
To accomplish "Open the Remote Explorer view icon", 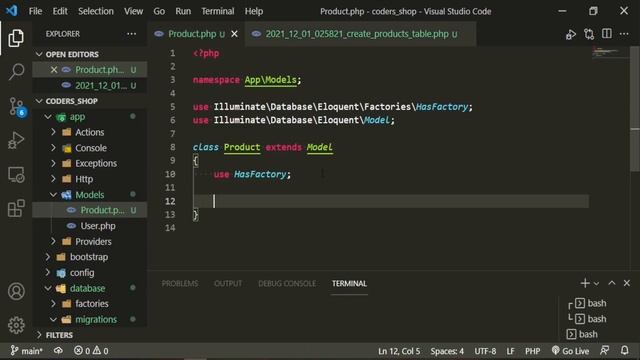I will tap(16, 174).
